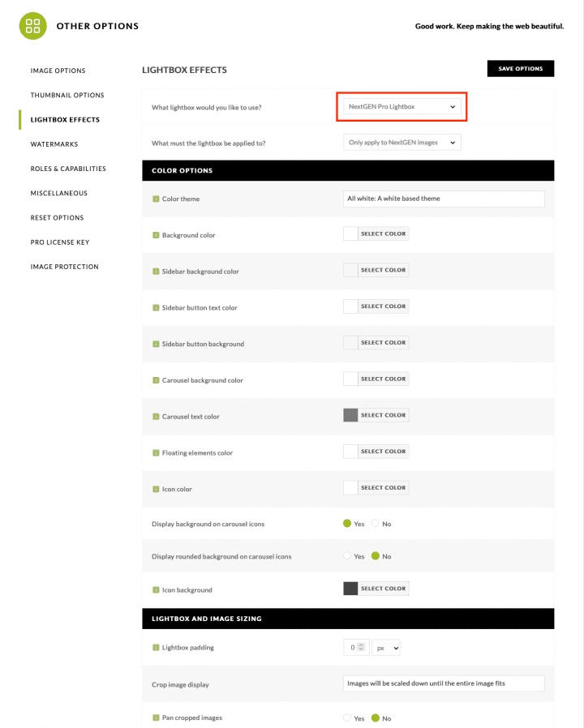Click Select Color for Icon color
The width and height of the screenshot is (584, 728).
[x=384, y=487]
